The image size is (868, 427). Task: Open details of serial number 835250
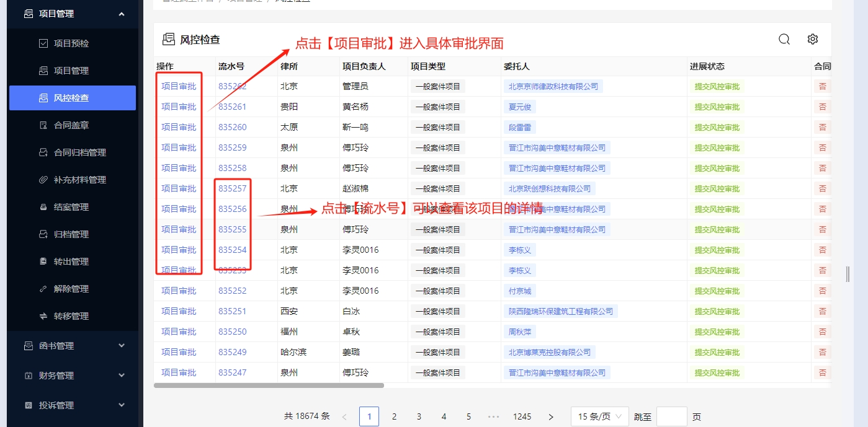point(232,332)
